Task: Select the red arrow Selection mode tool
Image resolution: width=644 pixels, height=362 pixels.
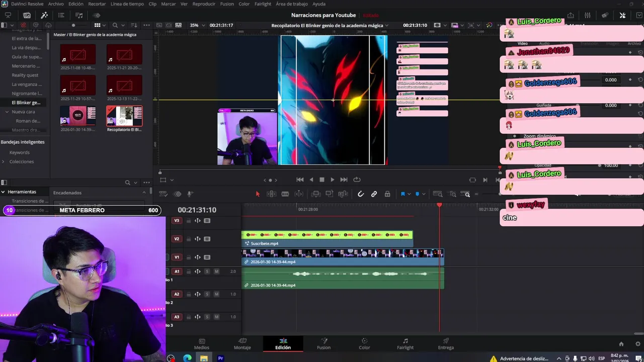Action: (258, 194)
